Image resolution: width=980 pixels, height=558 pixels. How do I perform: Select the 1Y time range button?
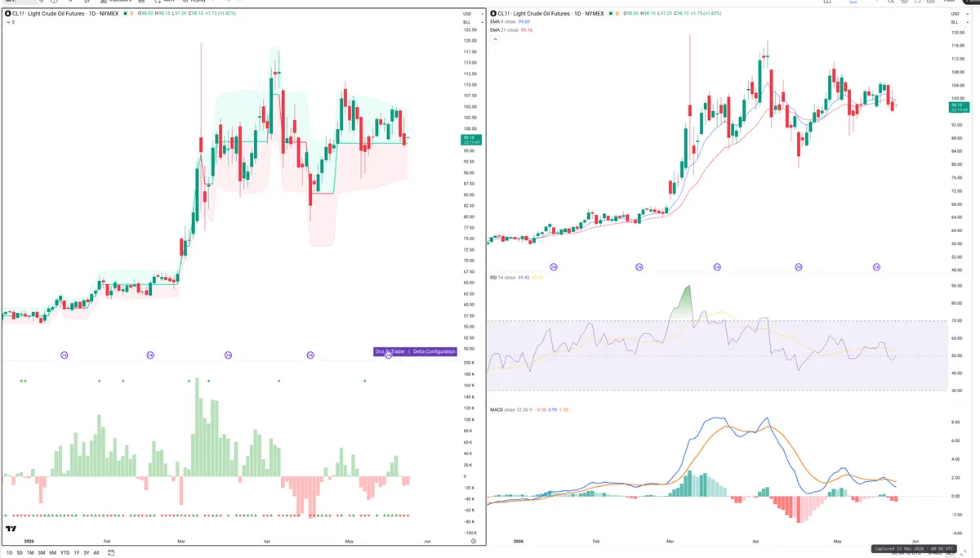point(76,553)
